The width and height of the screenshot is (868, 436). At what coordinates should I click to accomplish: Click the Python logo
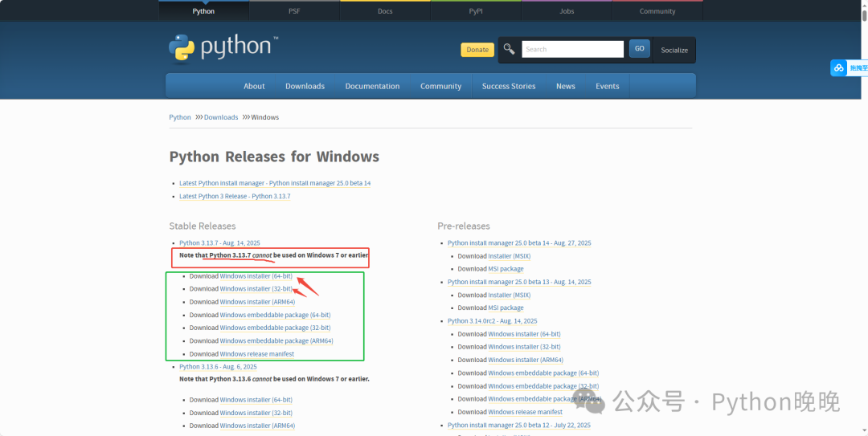point(223,48)
